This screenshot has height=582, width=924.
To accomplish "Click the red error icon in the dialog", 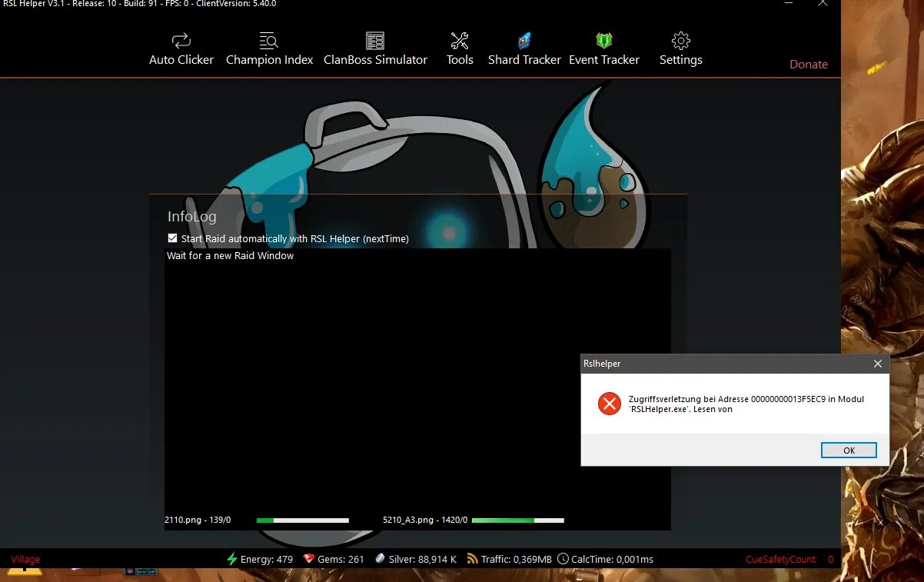I will [x=610, y=404].
